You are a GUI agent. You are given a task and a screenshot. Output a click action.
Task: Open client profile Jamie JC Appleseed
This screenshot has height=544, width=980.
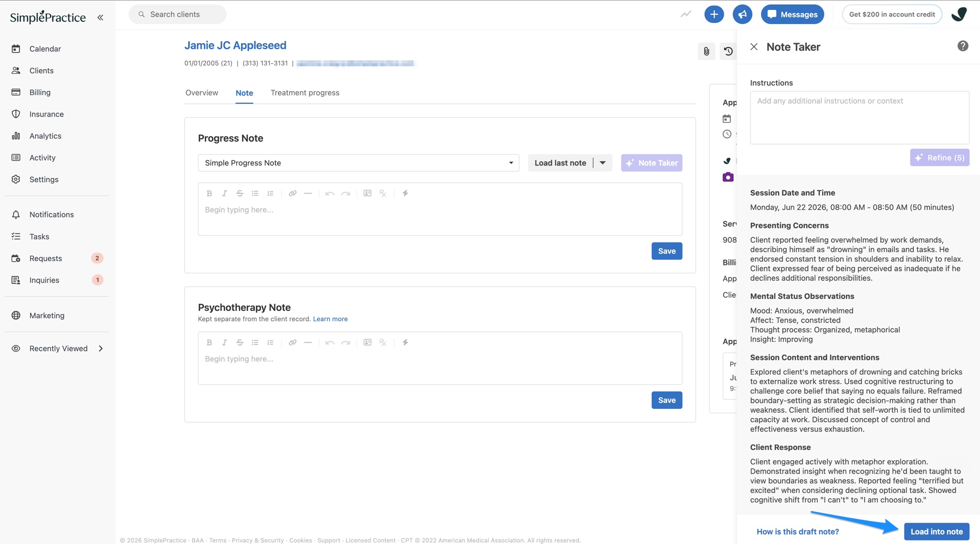[235, 45]
